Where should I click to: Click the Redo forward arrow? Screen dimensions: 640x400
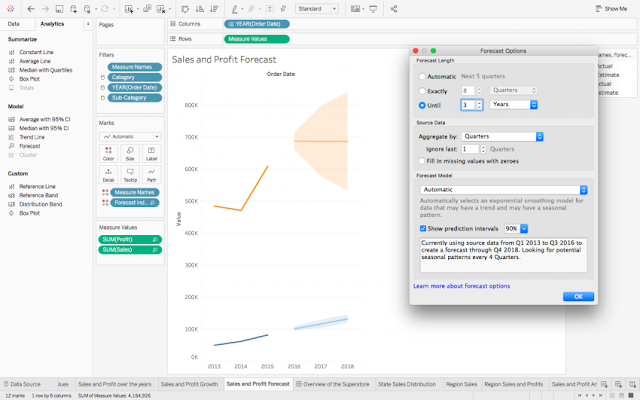[45, 9]
